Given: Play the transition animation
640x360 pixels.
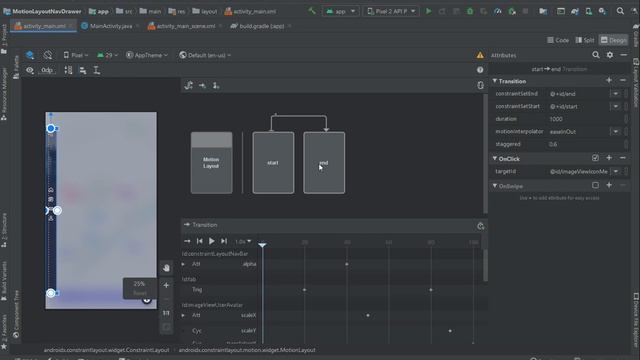Looking at the screenshot, I should click(211, 241).
